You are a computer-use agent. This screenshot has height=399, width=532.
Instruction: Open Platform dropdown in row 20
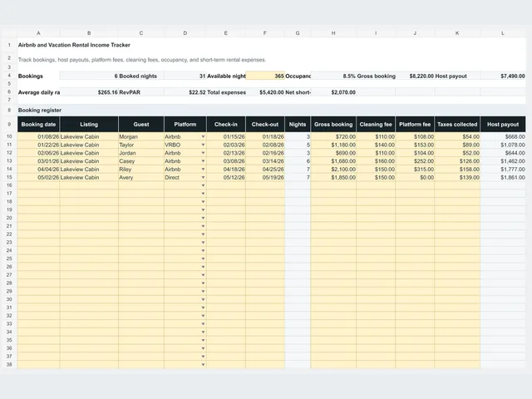pos(203,218)
